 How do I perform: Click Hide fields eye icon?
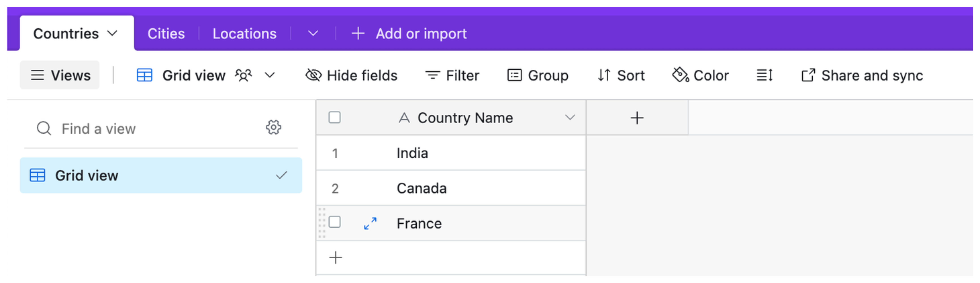pos(313,76)
